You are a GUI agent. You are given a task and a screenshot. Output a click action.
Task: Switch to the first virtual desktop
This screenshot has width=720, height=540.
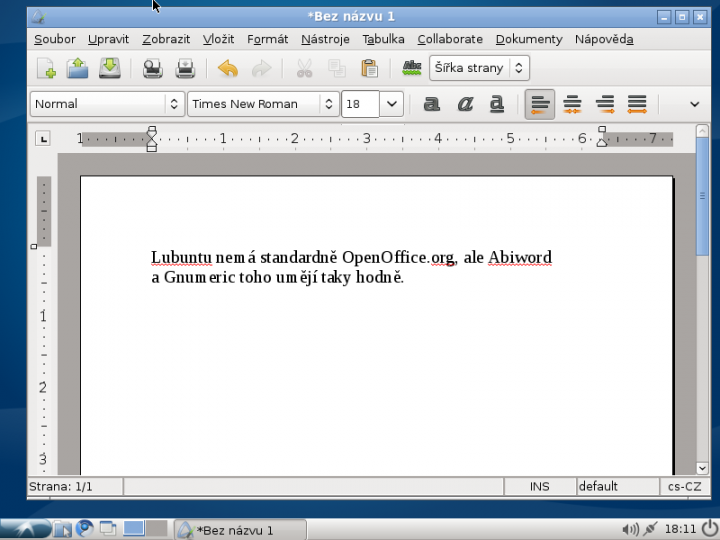134,528
